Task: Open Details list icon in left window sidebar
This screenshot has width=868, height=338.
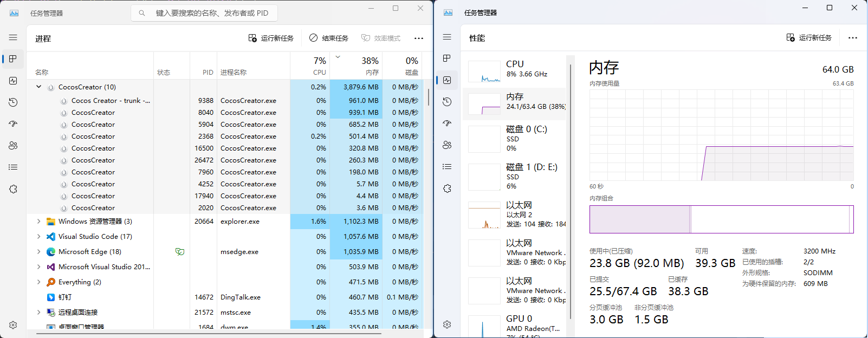Action: [13, 167]
